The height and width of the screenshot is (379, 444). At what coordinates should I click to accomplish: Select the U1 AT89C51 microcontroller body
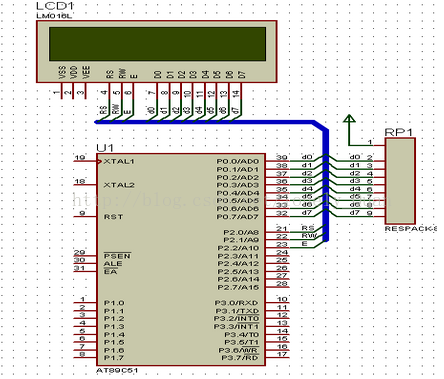click(x=181, y=259)
